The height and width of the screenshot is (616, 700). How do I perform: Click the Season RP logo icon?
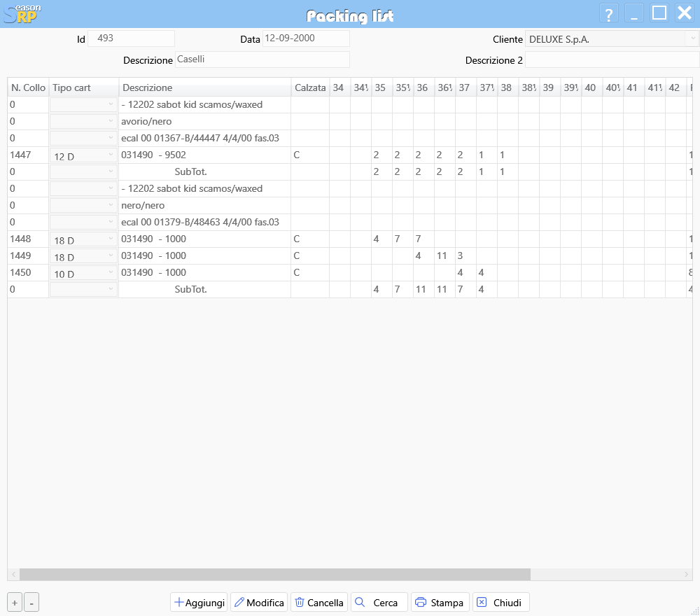click(22, 14)
